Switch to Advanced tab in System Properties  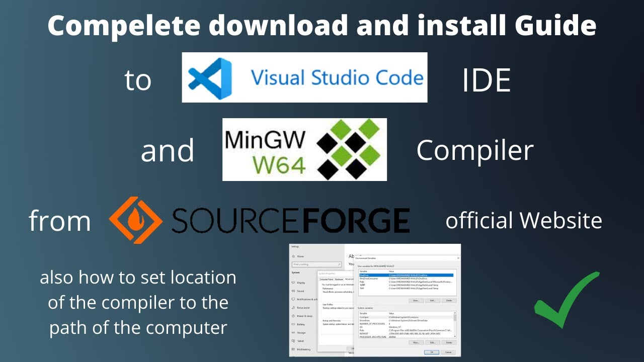tap(349, 279)
